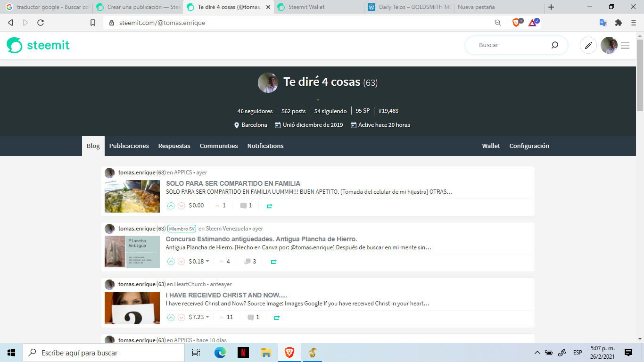Show hidden system tray icons
This screenshot has width=644, height=362.
[537, 353]
